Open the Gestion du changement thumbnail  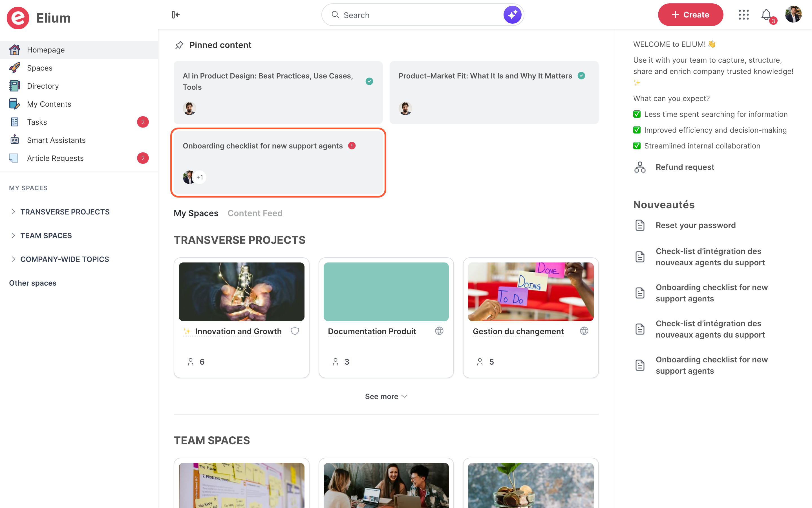[x=531, y=292]
